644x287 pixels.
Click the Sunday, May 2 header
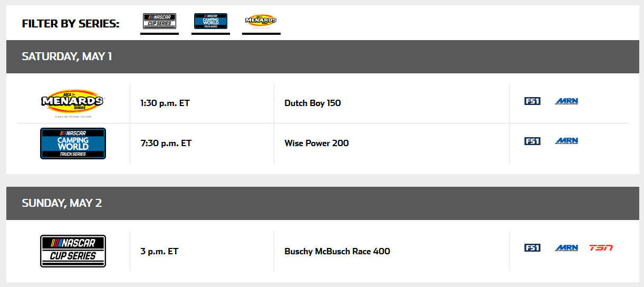point(62,203)
